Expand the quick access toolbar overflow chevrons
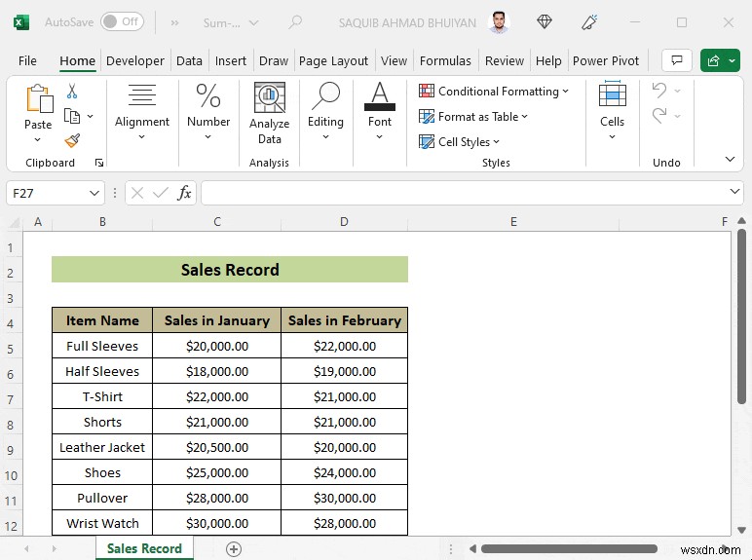The image size is (752, 560). click(x=174, y=22)
